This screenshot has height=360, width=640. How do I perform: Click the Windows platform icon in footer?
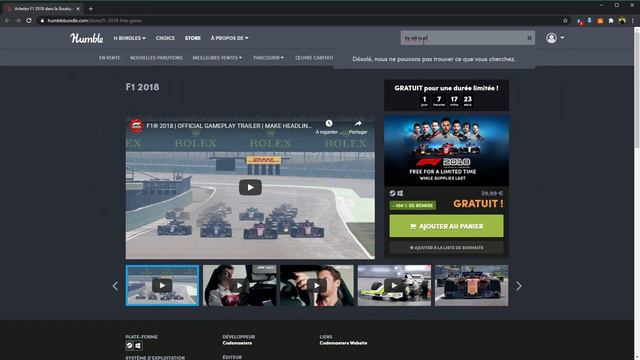click(138, 346)
